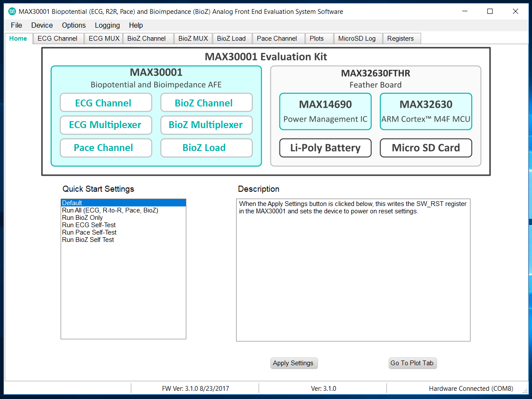Click the MAX30001 app icon in title bar
Image resolution: width=532 pixels, height=399 pixels.
point(12,11)
